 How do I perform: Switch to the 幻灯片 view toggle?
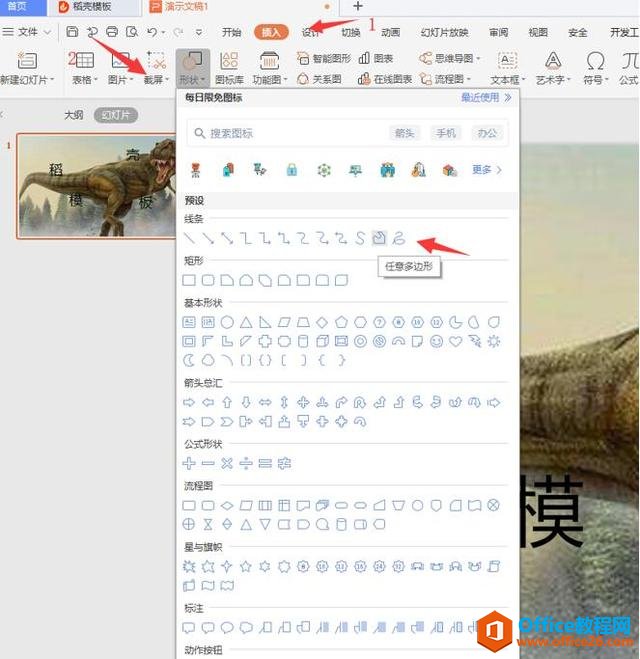tap(116, 115)
